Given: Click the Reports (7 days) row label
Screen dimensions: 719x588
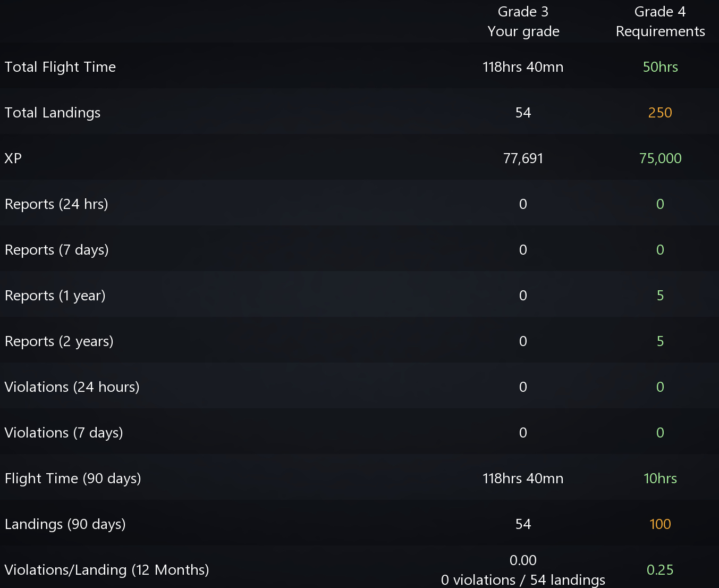Looking at the screenshot, I should 57,250.
